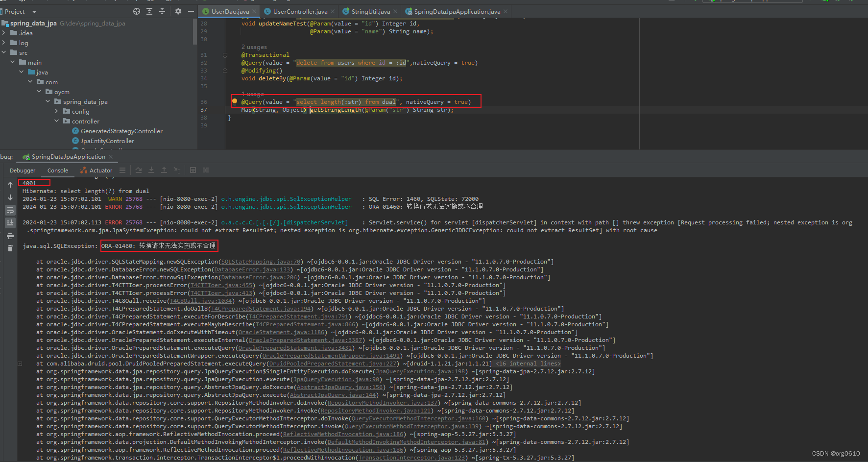868x462 pixels.
Task: Close the StringUtil.java tab
Action: pos(395,11)
